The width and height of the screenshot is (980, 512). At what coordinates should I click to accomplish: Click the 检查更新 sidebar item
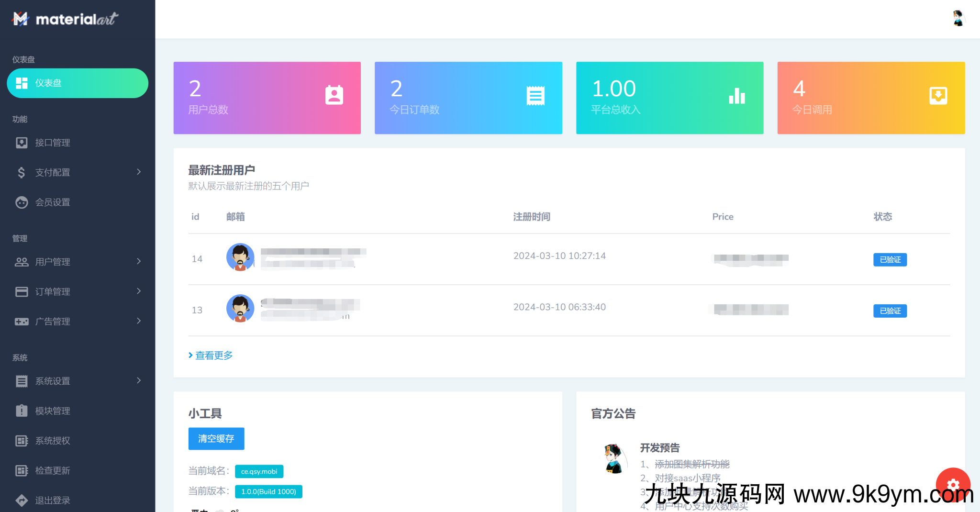(53, 470)
